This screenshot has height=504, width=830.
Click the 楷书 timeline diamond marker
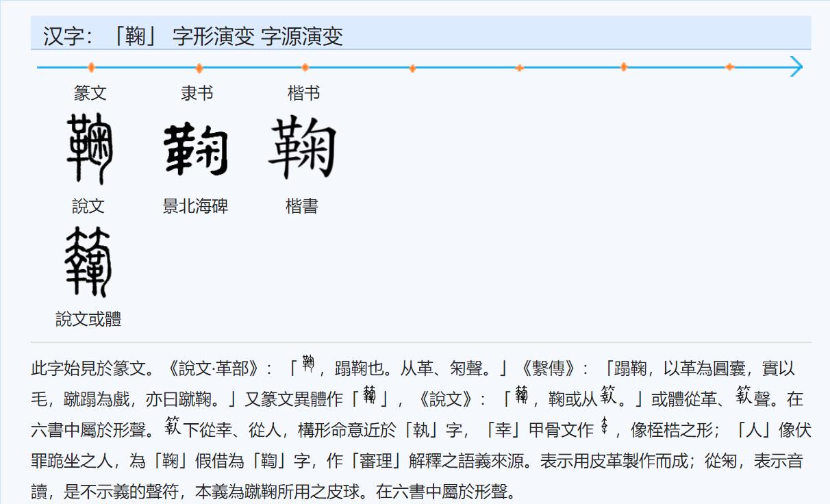[x=304, y=67]
